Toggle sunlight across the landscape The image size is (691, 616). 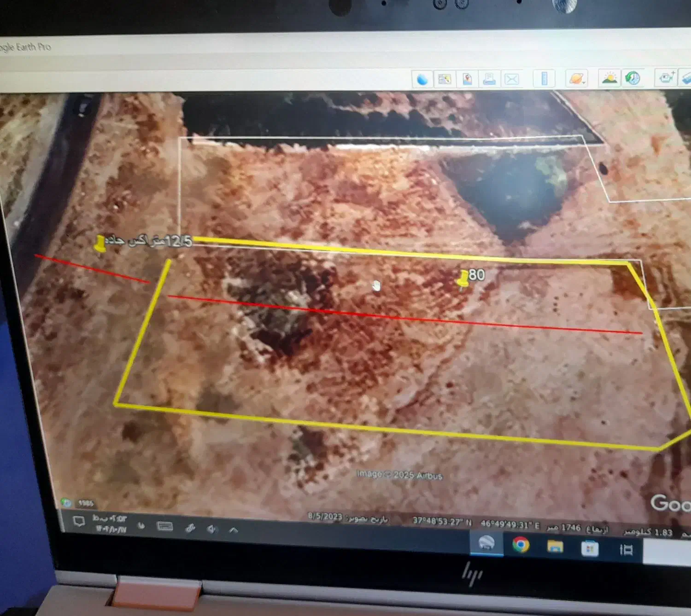coord(609,78)
